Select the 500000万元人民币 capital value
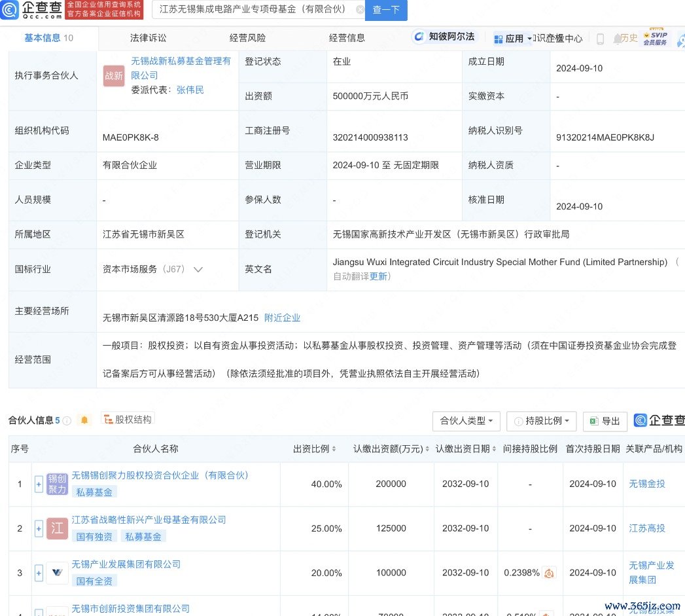The width and height of the screenshot is (685, 616). pyautogui.click(x=370, y=96)
